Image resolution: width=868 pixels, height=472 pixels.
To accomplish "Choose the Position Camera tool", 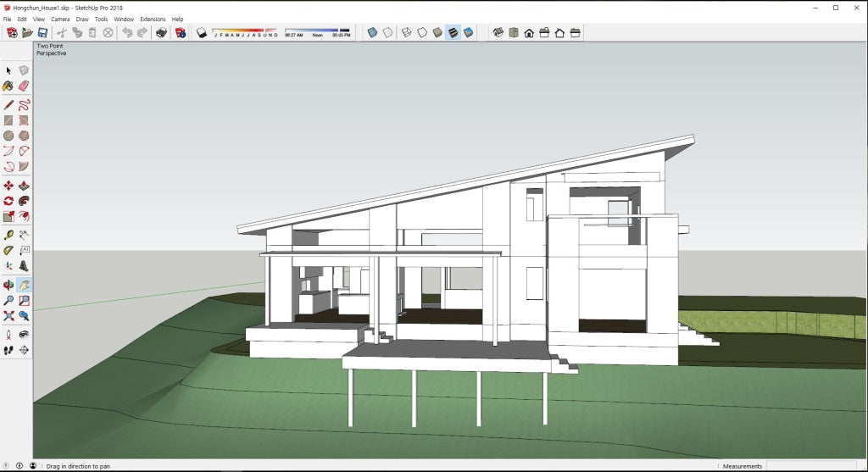I will (8, 335).
